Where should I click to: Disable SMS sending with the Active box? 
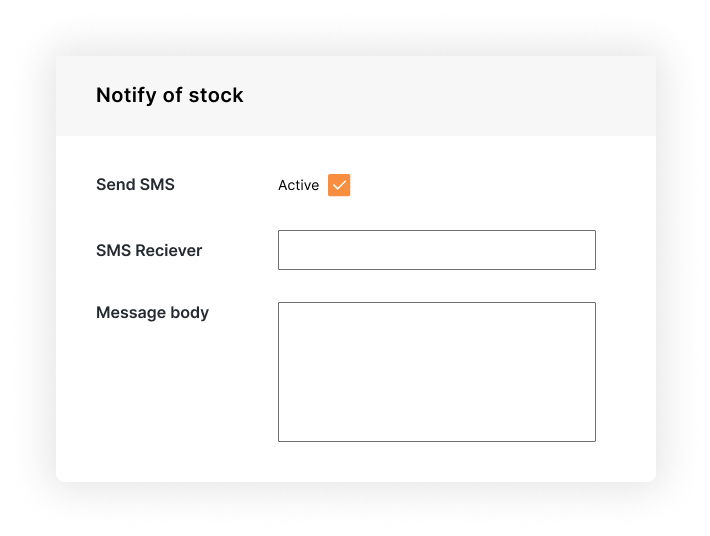(x=339, y=185)
